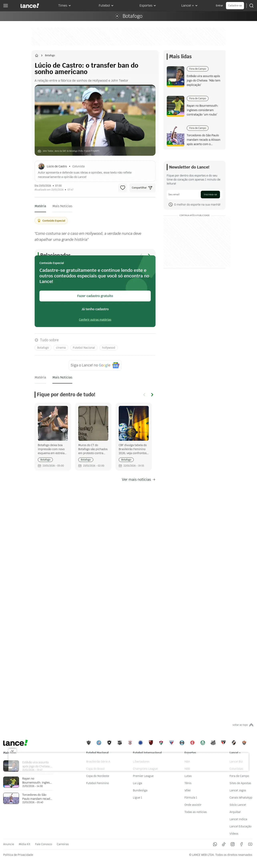The image size is (257, 868).
Task: Click the Botafogo crest in footer
Action: tap(109, 743)
